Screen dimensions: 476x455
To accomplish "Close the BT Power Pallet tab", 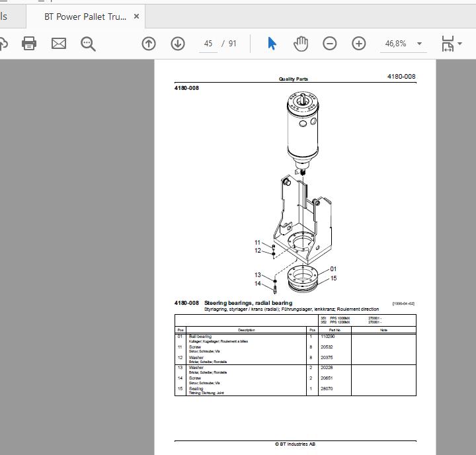I will 137,17.
